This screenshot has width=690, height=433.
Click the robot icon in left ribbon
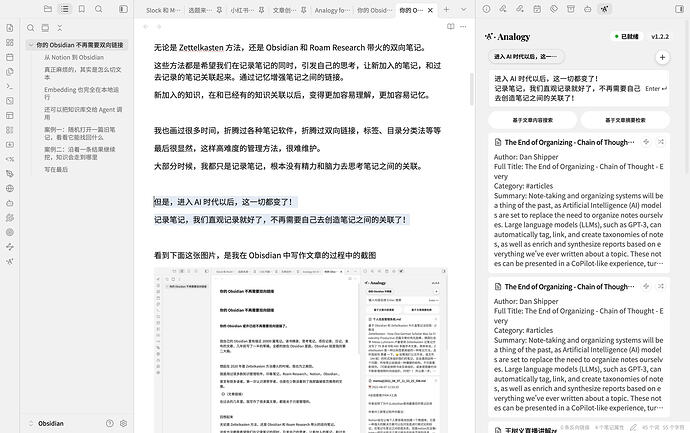(x=10, y=203)
